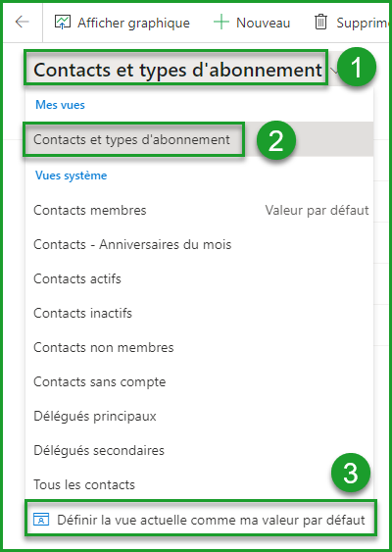
Task: Click the Nouveau toolbar button label
Action: 264,23
